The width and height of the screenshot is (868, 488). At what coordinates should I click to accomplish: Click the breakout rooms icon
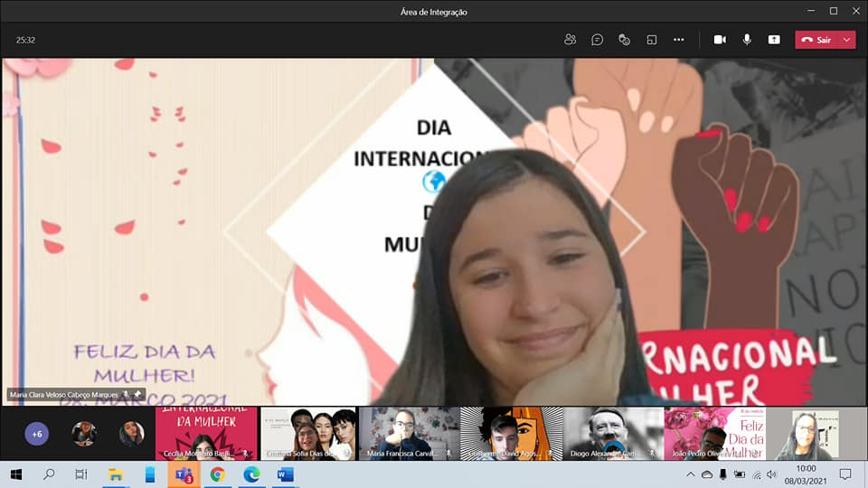pyautogui.click(x=651, y=40)
